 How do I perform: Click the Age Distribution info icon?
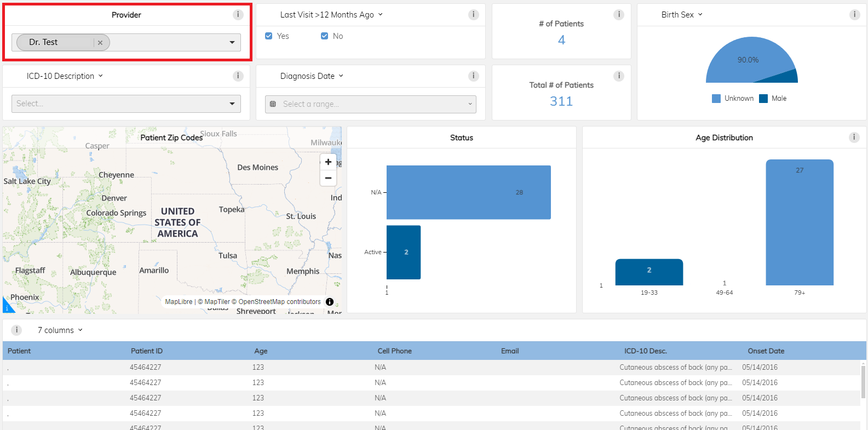854,137
